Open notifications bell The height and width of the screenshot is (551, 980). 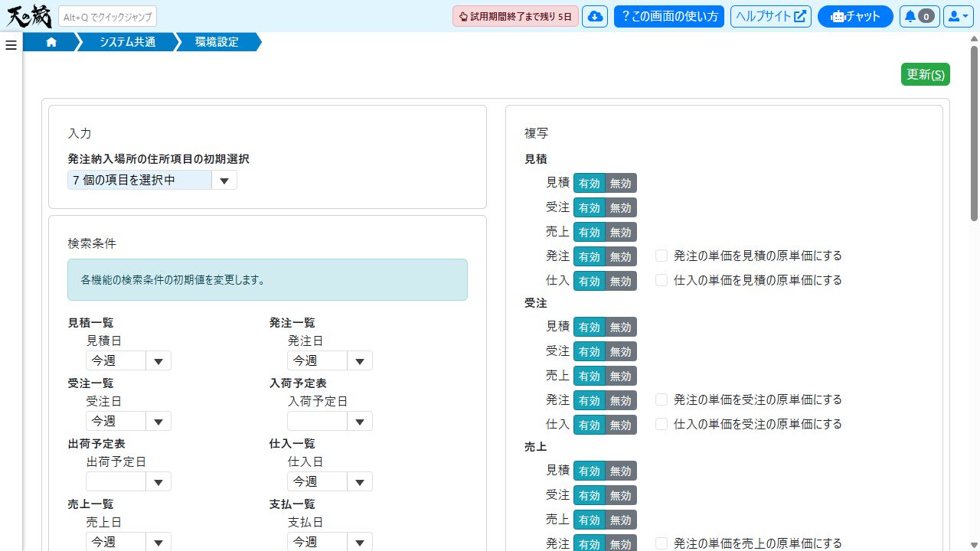point(920,16)
